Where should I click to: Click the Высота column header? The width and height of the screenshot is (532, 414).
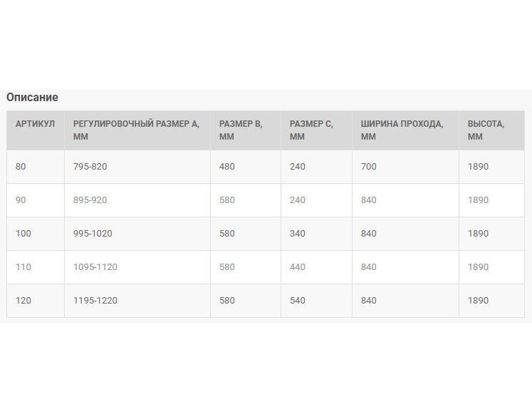point(491,130)
